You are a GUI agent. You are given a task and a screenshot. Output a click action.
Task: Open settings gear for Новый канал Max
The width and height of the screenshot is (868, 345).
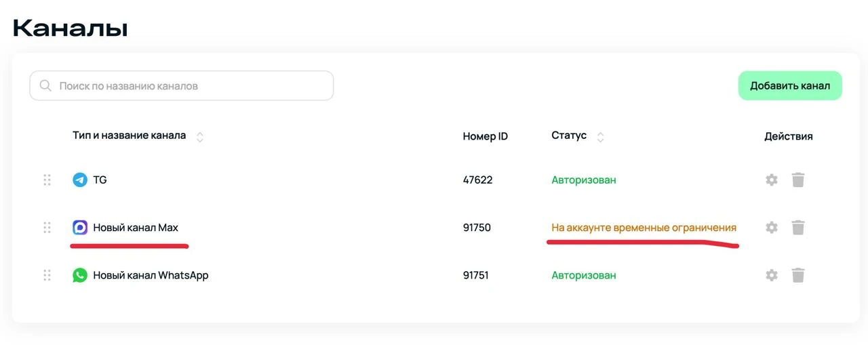(x=771, y=228)
